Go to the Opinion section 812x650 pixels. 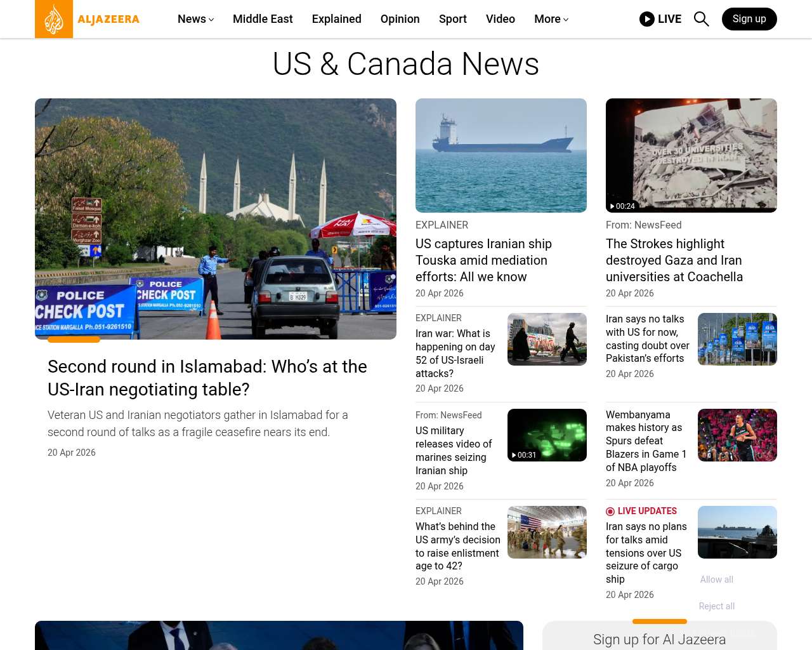[400, 19]
